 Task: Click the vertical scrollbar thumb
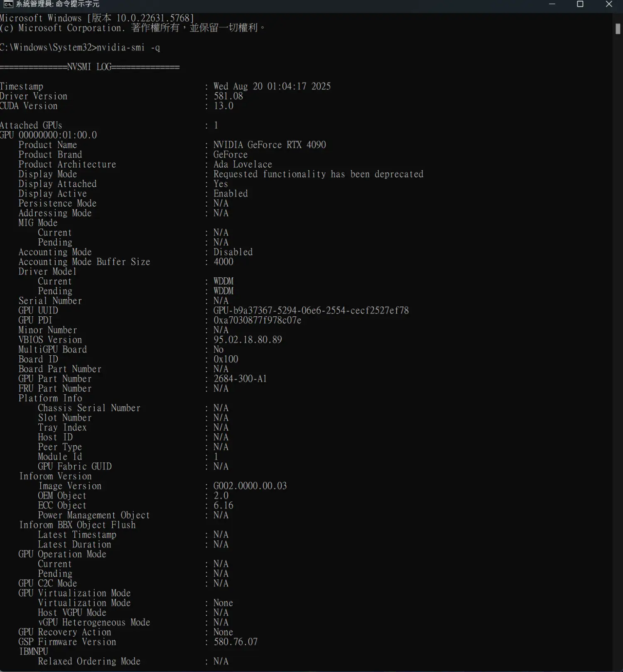[618, 29]
